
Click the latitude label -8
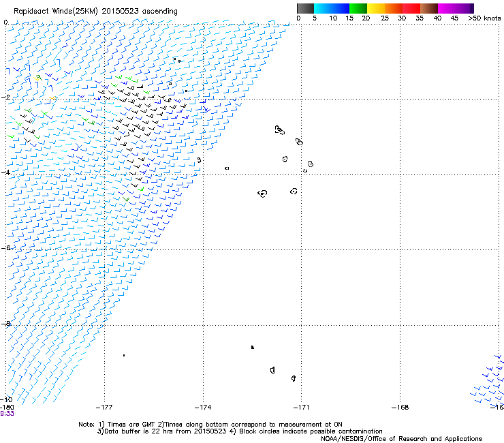(5, 323)
